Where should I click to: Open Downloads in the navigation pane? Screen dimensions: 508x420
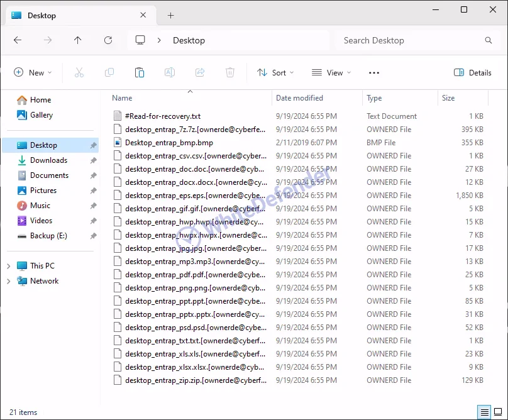tap(48, 160)
